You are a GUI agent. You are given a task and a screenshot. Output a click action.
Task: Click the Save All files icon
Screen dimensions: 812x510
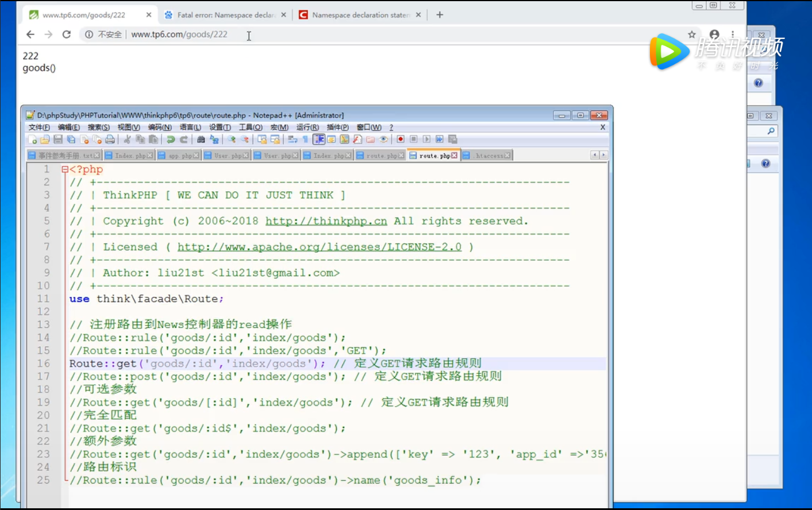(x=71, y=140)
